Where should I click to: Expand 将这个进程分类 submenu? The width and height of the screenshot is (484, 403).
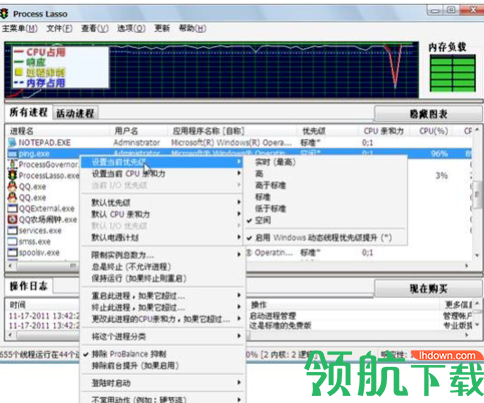[x=163, y=337]
